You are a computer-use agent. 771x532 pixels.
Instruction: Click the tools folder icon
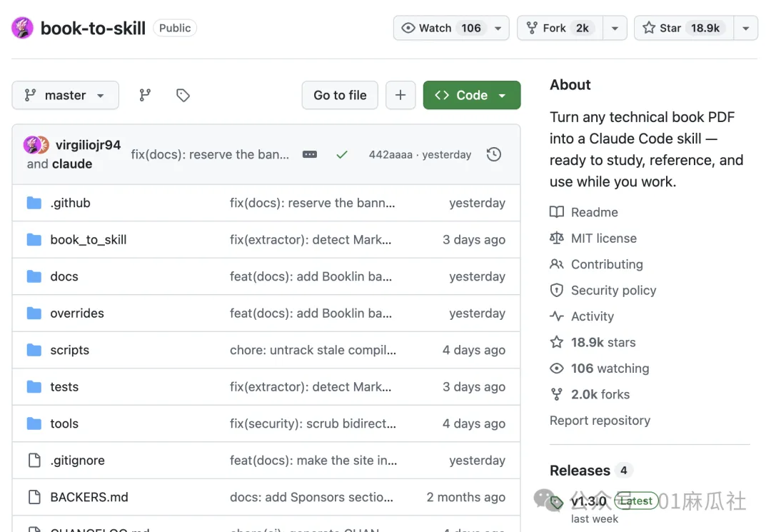pos(34,423)
